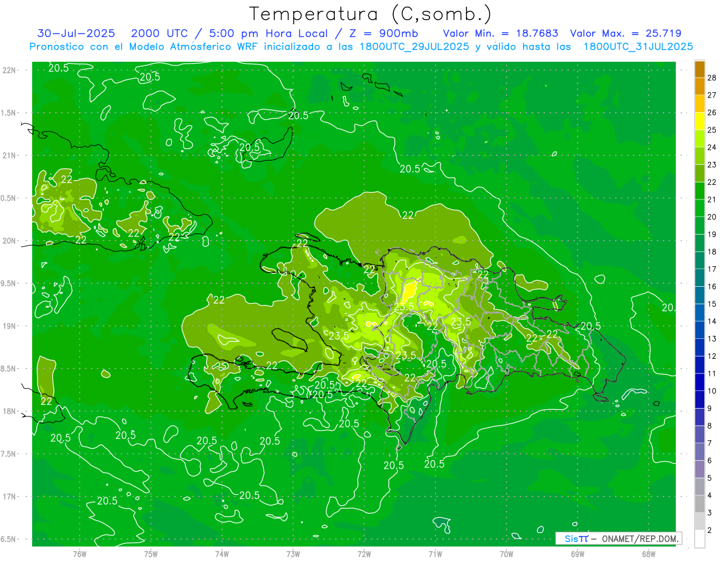Click the legend value label 10

point(712,391)
